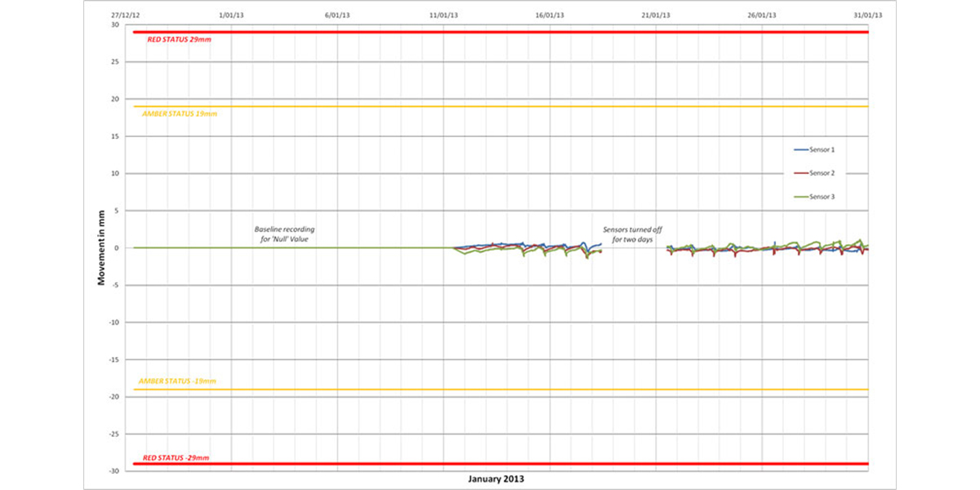Click the 'RED STATUS -29mm' label
This screenshot has height=490, width=980.
tap(176, 458)
